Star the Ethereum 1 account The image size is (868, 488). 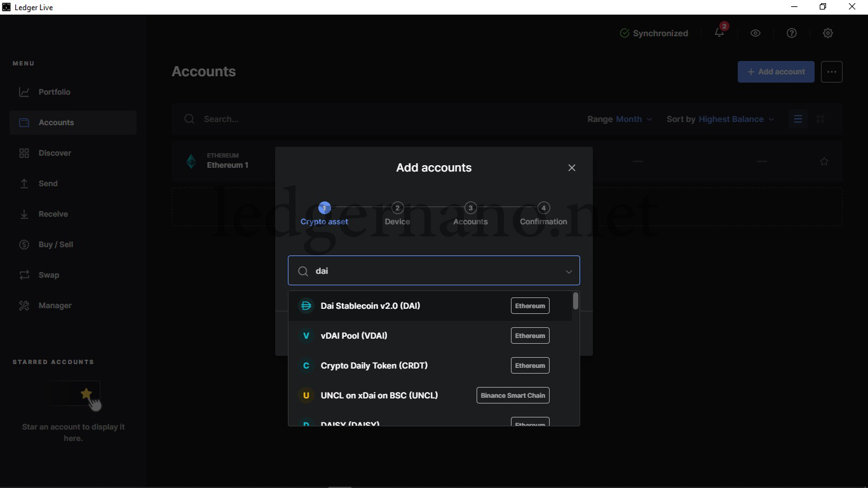(824, 161)
